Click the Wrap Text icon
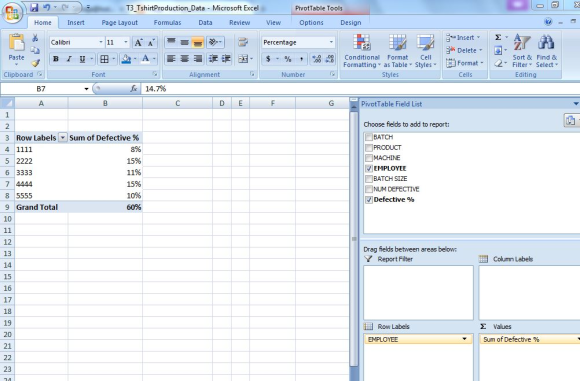580x381 pixels. [x=243, y=42]
